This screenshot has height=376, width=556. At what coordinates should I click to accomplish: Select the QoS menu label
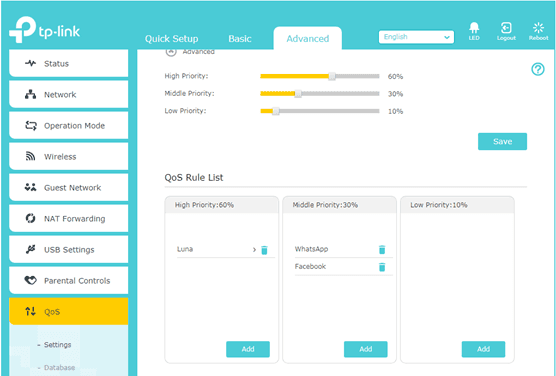[x=52, y=312]
